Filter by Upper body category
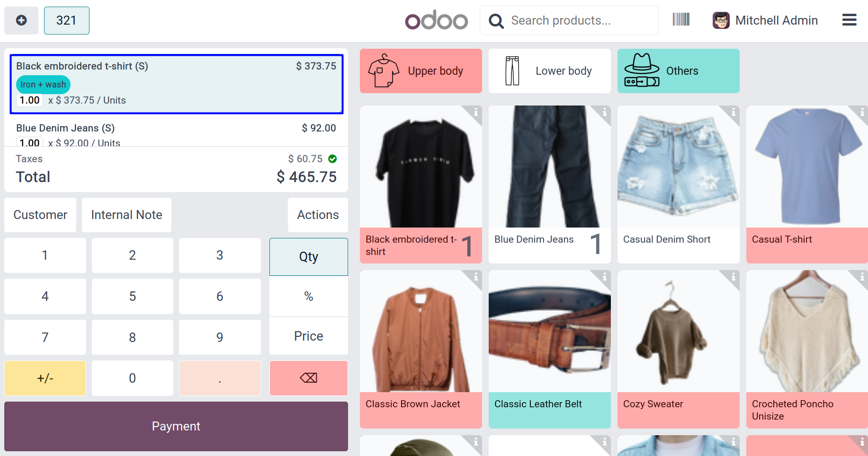Image resolution: width=868 pixels, height=456 pixels. pyautogui.click(x=421, y=71)
